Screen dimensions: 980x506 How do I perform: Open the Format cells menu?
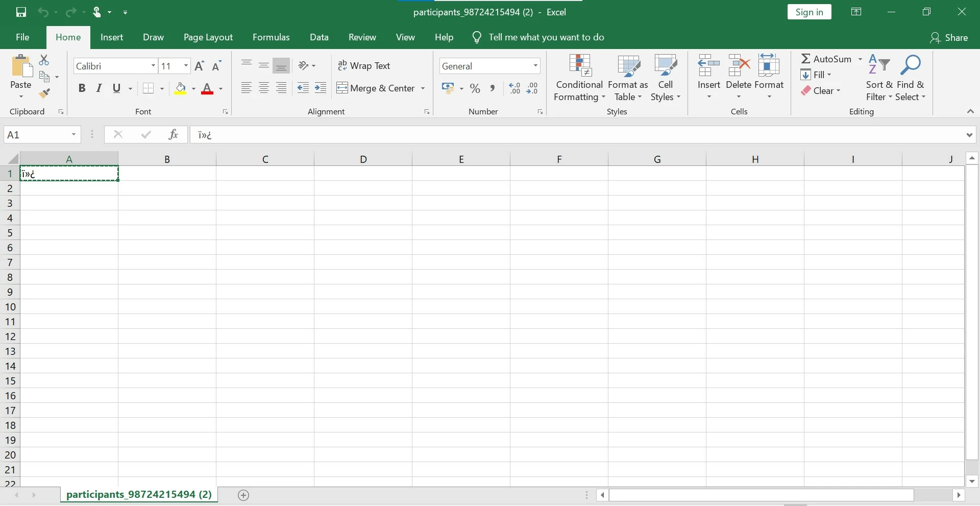(x=769, y=77)
